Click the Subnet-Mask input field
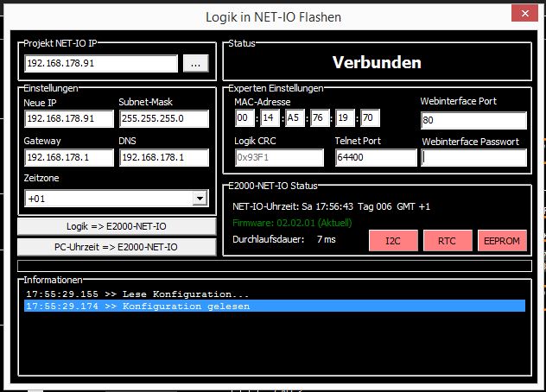 coord(163,118)
